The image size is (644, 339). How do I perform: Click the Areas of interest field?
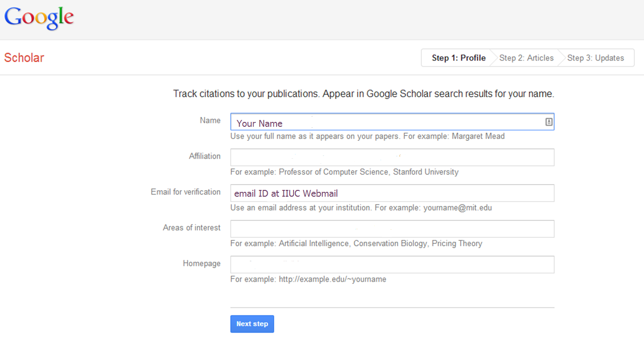pyautogui.click(x=392, y=229)
